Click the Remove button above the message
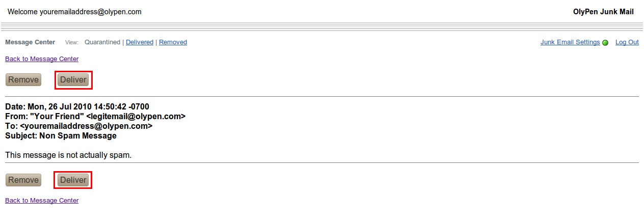 point(23,80)
